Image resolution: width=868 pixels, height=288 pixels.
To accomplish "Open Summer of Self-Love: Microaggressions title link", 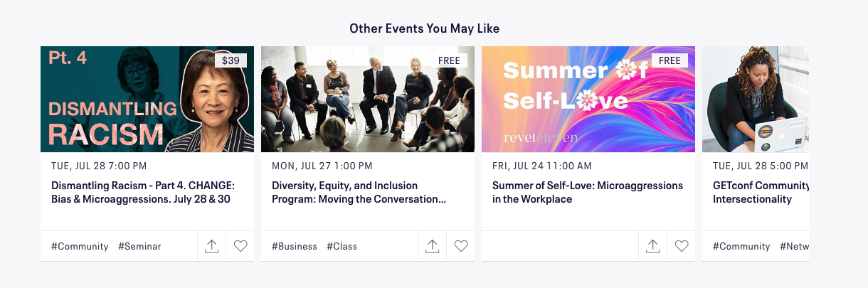I will pos(588,192).
